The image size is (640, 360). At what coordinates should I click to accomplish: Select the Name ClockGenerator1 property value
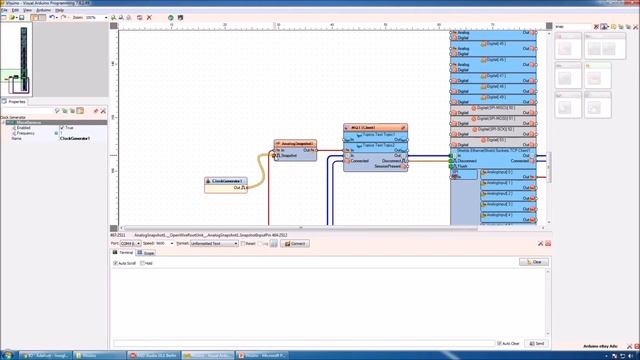[75, 138]
